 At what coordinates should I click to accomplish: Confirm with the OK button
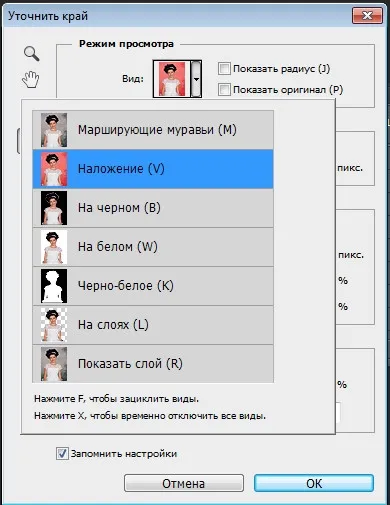(x=314, y=483)
